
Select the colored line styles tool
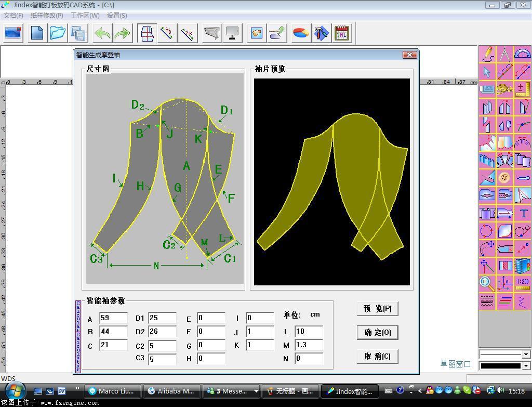pos(505,301)
